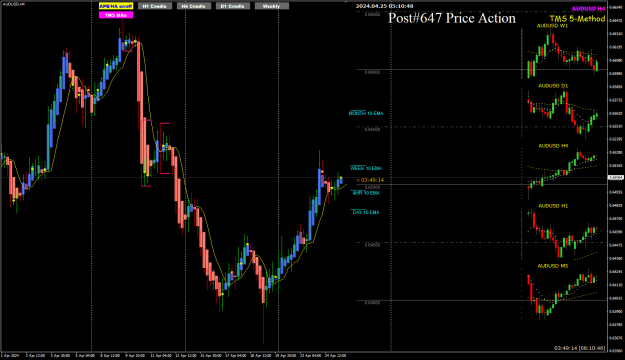Switch to H1 Candle view
The height and width of the screenshot is (360, 625).
pos(155,6)
